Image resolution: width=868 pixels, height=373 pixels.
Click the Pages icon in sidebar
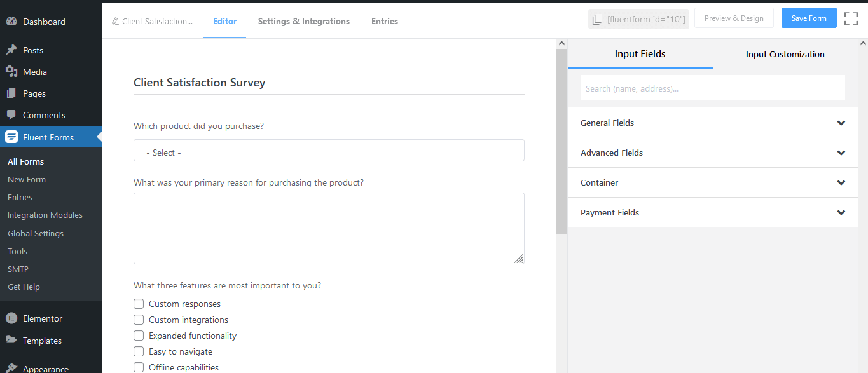[11, 93]
